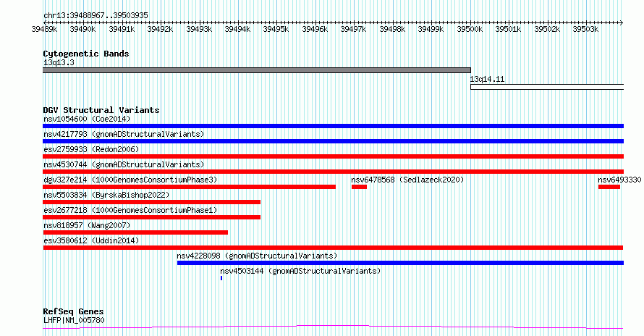Open the esv3580612 (Uddin2014) variant label

click(91, 240)
